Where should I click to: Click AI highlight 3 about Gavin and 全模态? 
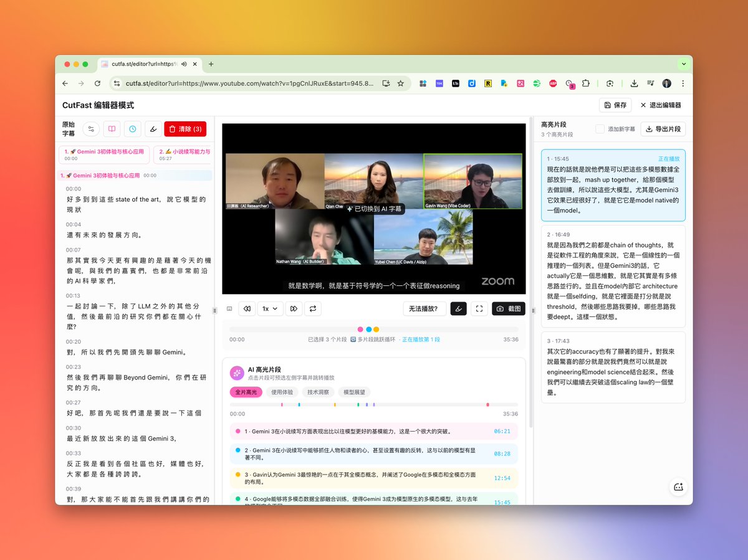(x=373, y=478)
